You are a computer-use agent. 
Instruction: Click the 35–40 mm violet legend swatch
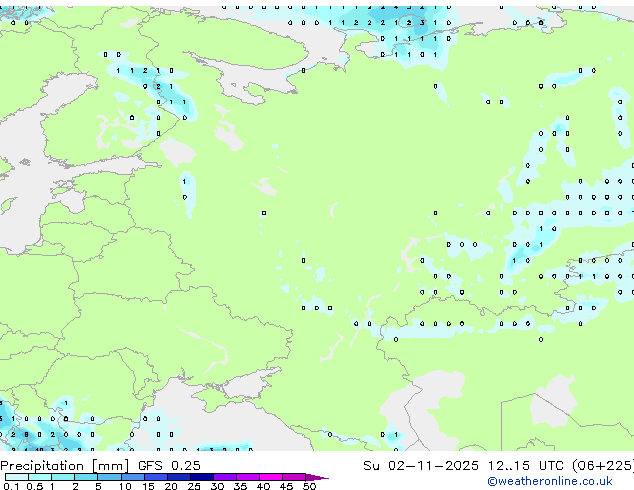click(x=247, y=477)
